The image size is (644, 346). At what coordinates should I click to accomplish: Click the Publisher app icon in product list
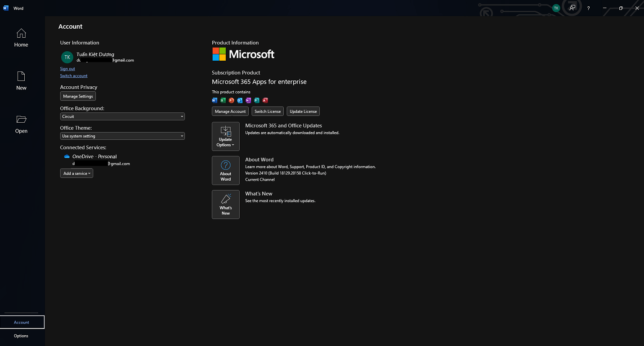click(x=257, y=100)
